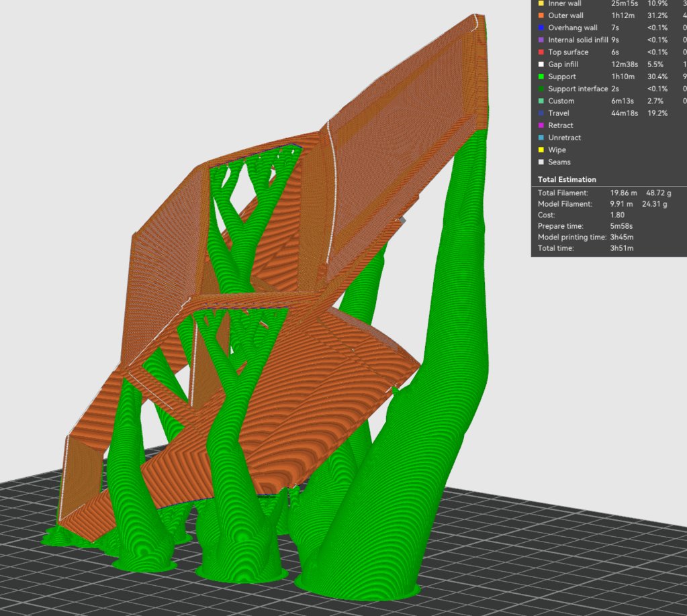Click the red Top surface color swatch
687x616 pixels.
[x=541, y=52]
